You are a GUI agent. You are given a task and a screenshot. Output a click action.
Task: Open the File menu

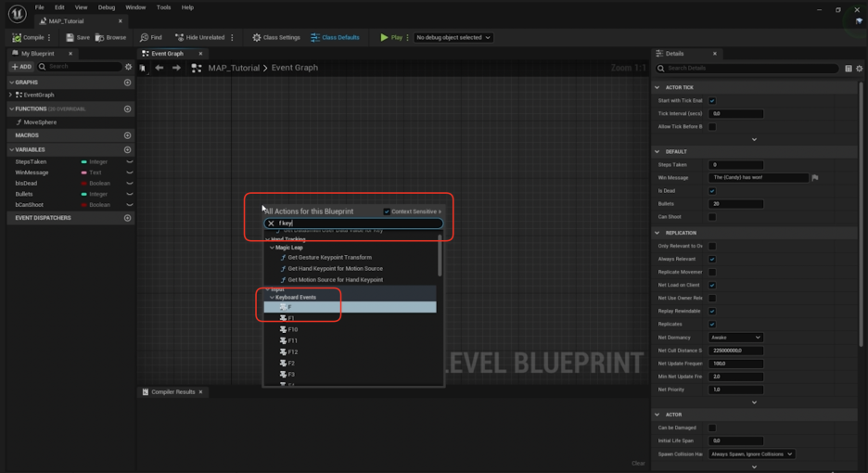(39, 7)
